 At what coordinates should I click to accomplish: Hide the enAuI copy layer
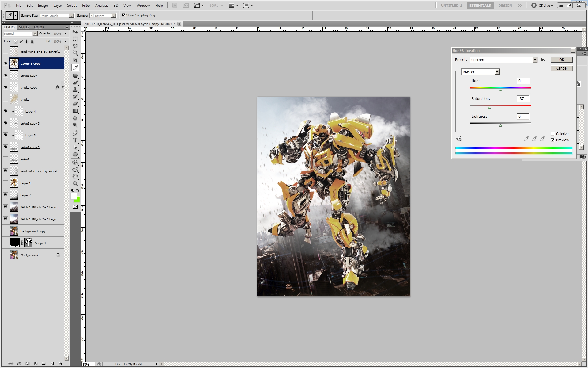click(5, 75)
